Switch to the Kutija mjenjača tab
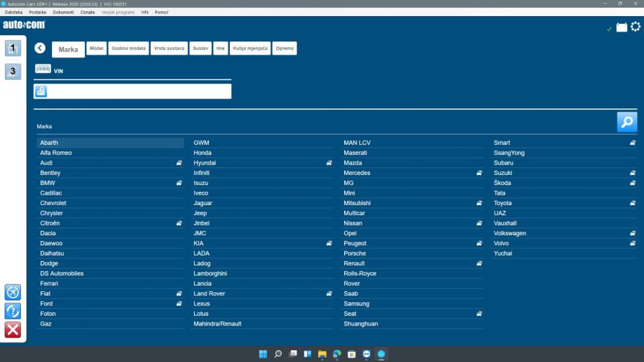Screen dimensions: 644x362 (x=250, y=48)
